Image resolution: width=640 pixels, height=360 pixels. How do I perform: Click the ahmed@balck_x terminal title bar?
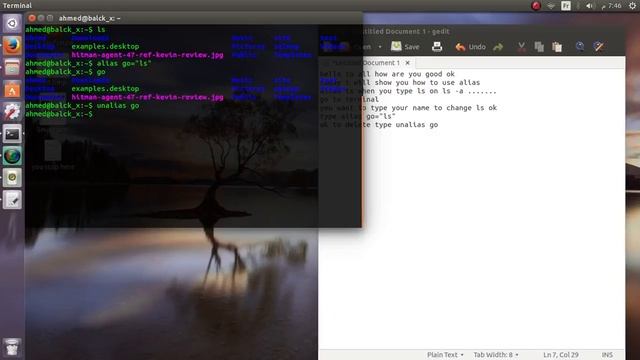(193, 18)
